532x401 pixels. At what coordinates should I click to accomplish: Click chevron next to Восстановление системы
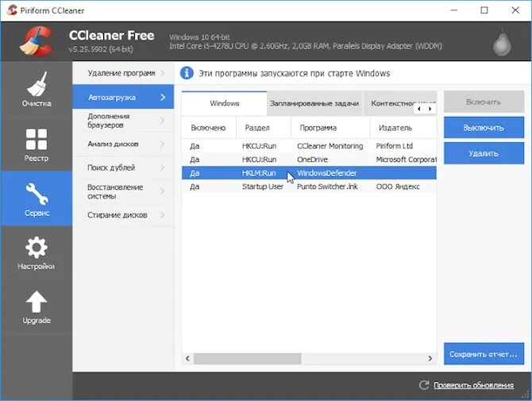pyautogui.click(x=163, y=191)
